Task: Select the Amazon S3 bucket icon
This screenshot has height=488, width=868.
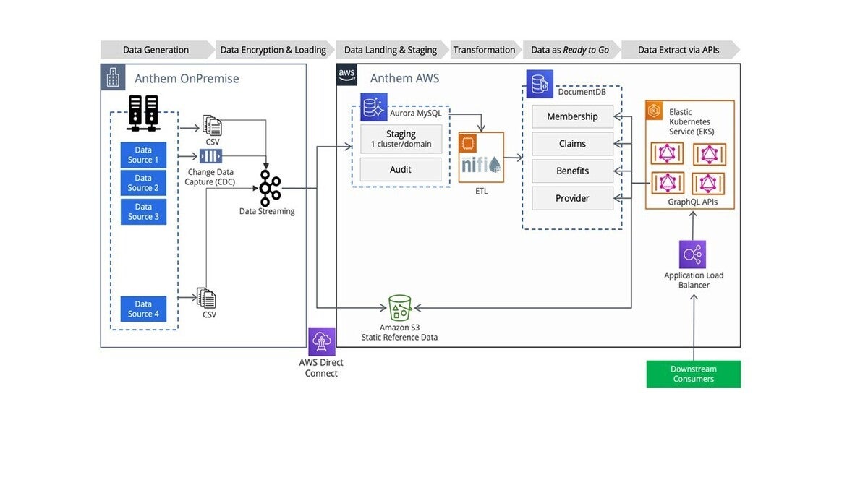Action: coord(399,307)
